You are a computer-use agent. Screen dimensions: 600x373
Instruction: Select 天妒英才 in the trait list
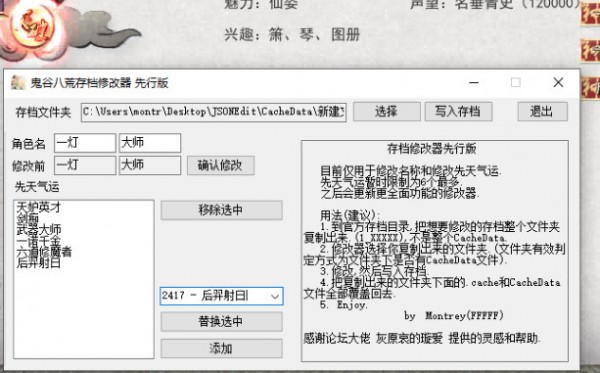point(39,207)
